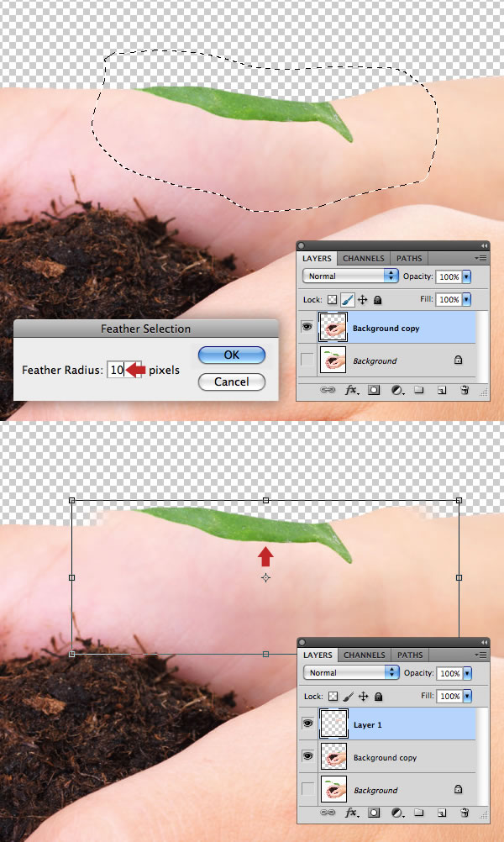Toggle lock all padlock in the two-layer panel

(377, 300)
